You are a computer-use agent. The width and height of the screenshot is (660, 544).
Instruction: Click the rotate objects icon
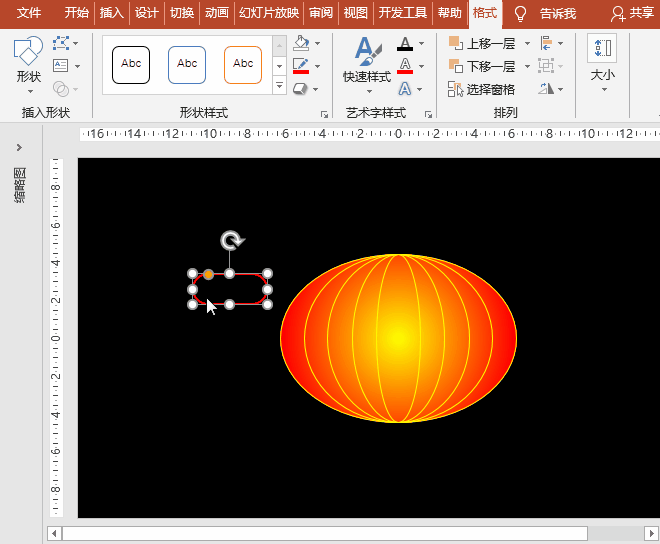coord(546,88)
